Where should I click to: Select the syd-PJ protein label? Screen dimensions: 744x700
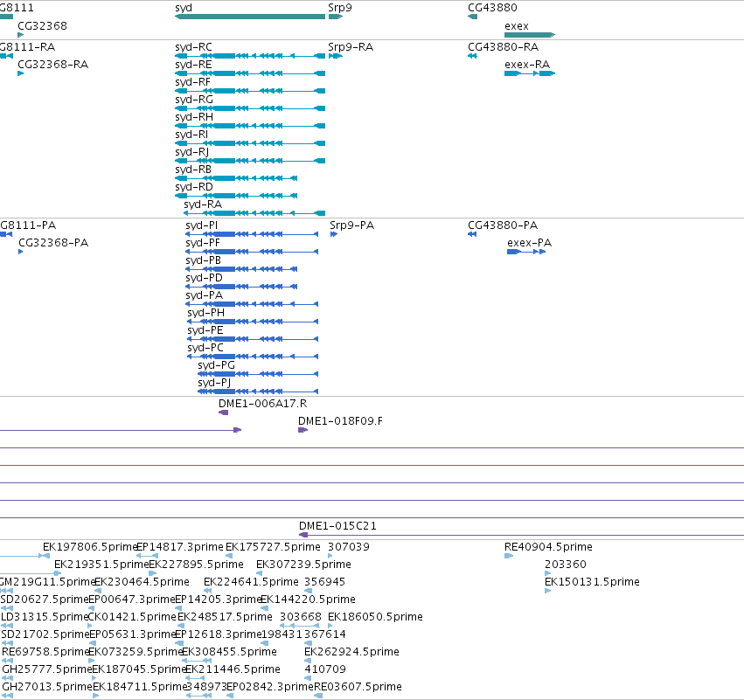point(214,383)
